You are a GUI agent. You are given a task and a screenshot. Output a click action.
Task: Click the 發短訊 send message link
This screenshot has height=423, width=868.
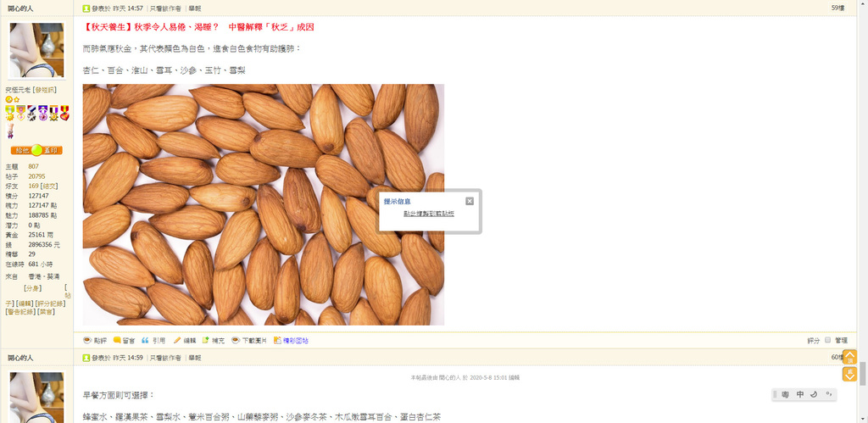tap(46, 90)
